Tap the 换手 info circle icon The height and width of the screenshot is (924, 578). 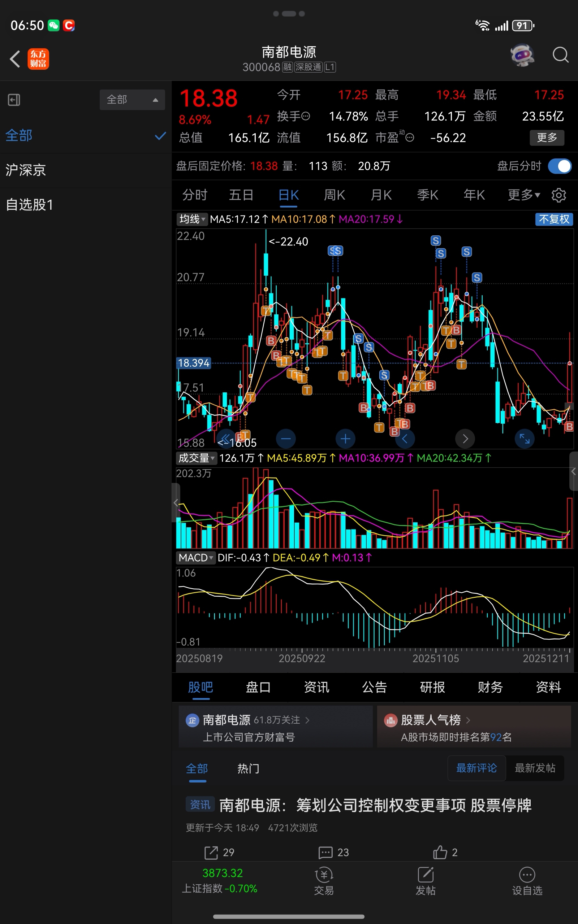pos(306,116)
